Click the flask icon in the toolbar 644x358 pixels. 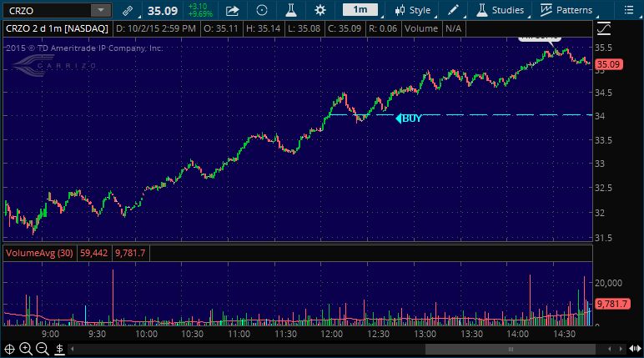click(291, 11)
